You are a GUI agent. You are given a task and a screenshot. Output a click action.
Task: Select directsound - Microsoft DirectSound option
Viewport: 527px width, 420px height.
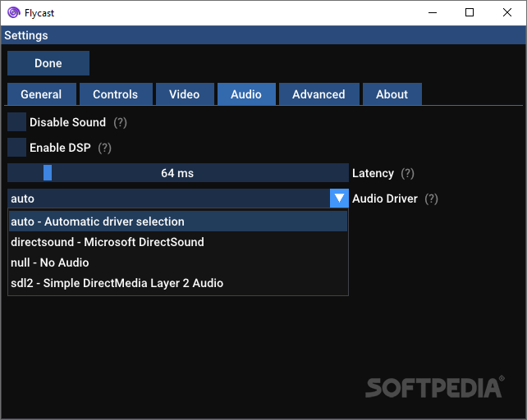click(178, 242)
